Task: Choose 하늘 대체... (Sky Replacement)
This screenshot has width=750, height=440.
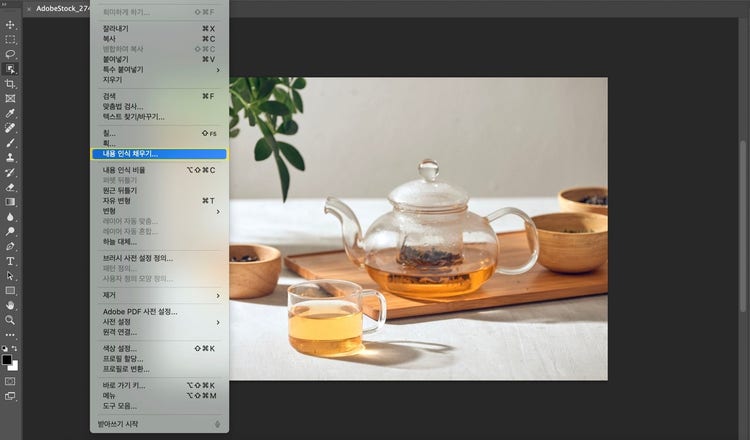Action: 159,242
